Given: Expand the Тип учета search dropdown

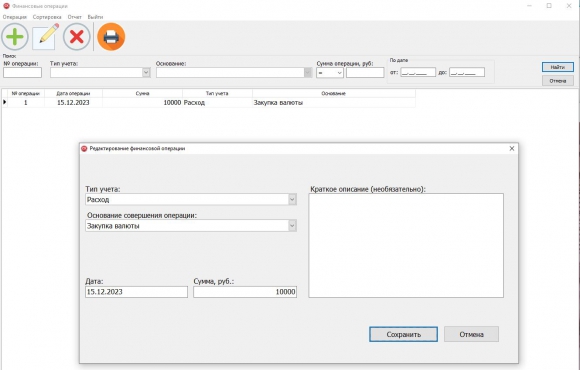Looking at the screenshot, I should tap(146, 73).
